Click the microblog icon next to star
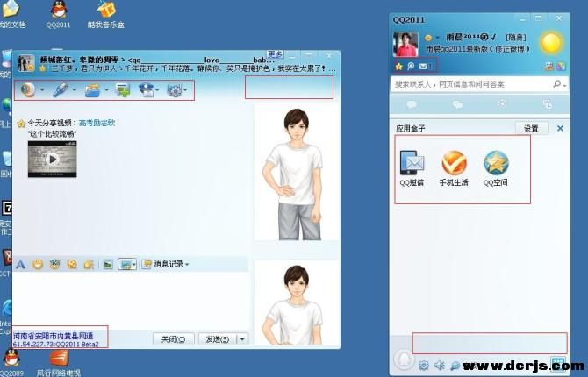Image resolution: width=588 pixels, height=377 pixels. tap(411, 67)
